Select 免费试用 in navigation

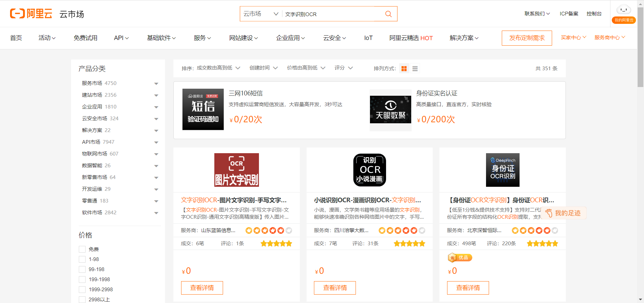[86, 38]
